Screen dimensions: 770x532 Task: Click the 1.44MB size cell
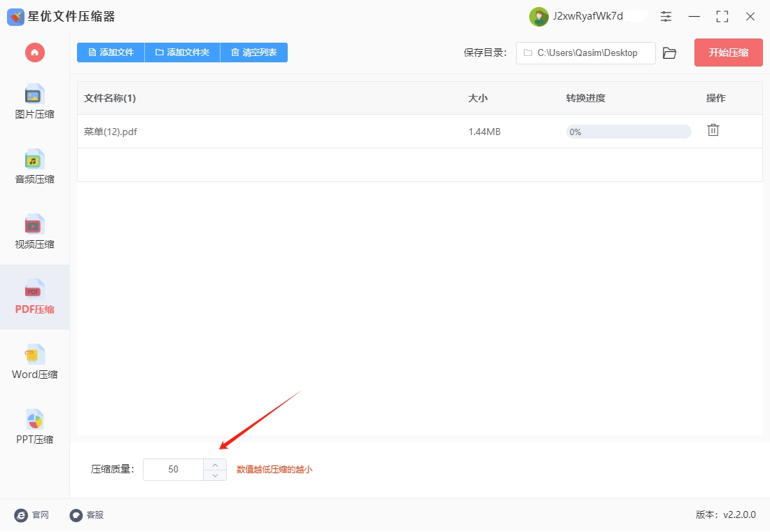coord(484,132)
